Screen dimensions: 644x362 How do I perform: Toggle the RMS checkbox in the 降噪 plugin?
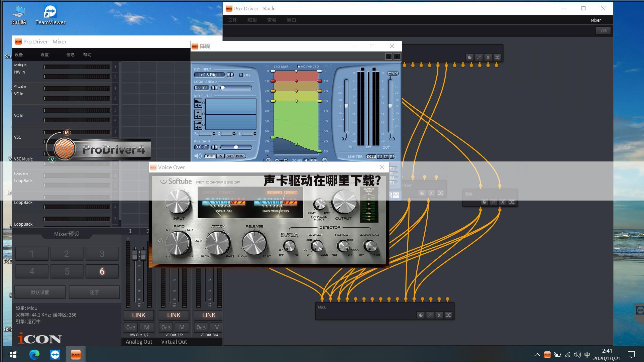[241, 75]
